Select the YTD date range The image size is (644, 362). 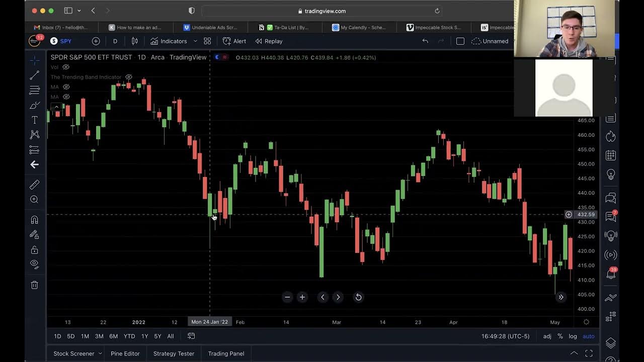click(129, 336)
